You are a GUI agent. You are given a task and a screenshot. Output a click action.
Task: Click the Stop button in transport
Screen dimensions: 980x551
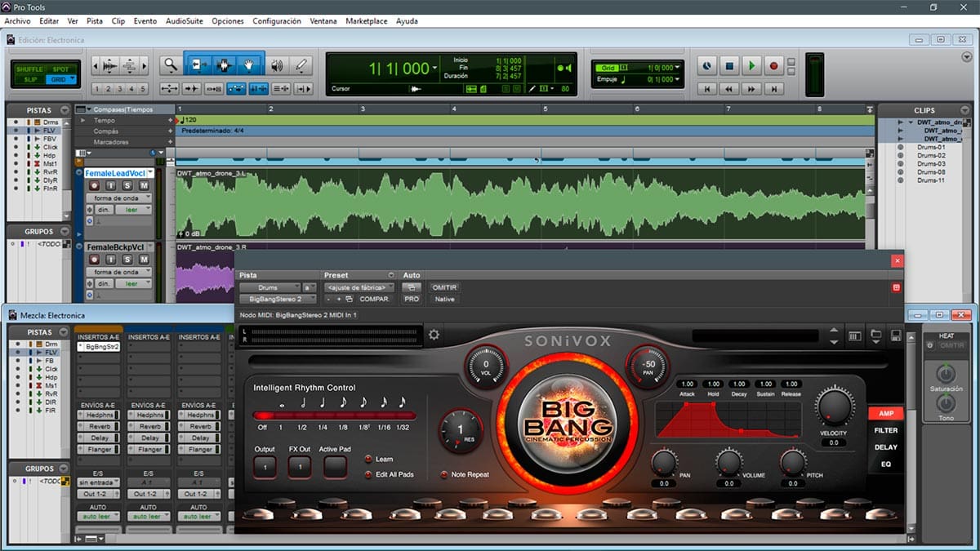(x=729, y=65)
